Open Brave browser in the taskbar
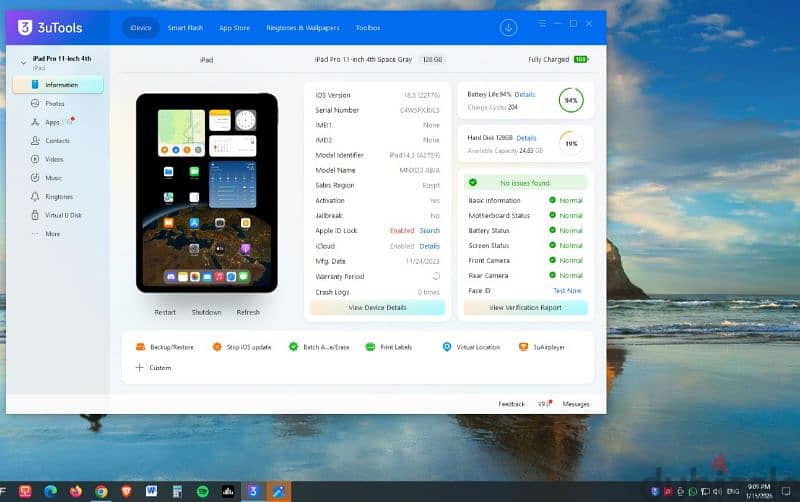Image resolution: width=800 pixels, height=502 pixels. 126,491
